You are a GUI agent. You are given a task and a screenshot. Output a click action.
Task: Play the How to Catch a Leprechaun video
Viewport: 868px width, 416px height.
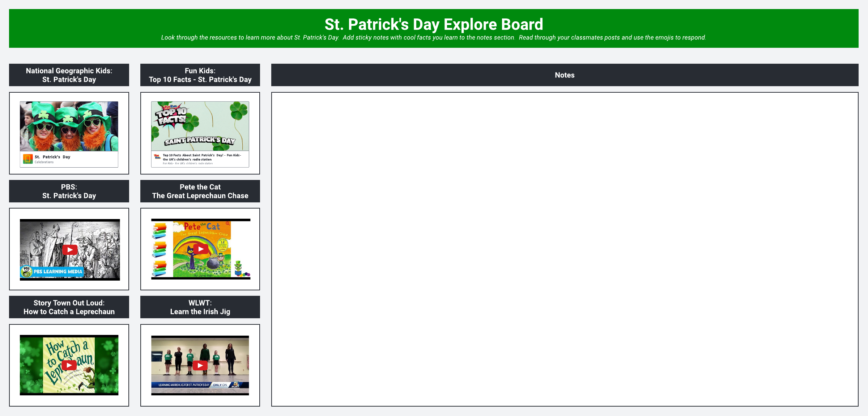point(69,365)
